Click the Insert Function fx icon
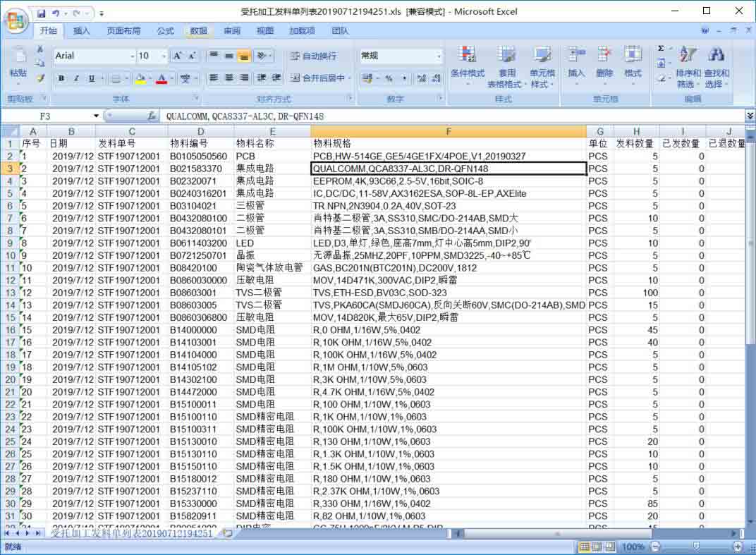756x555 pixels. [152, 116]
